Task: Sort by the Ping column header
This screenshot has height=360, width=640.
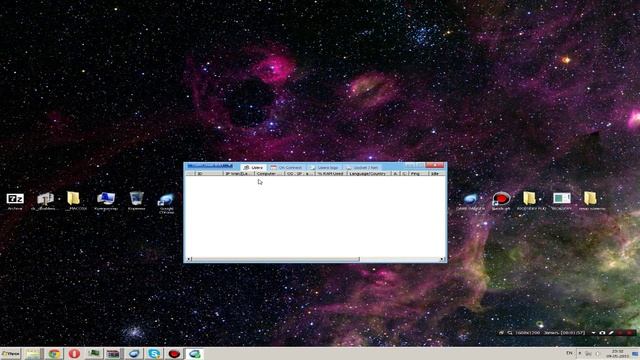Action: tap(418, 173)
